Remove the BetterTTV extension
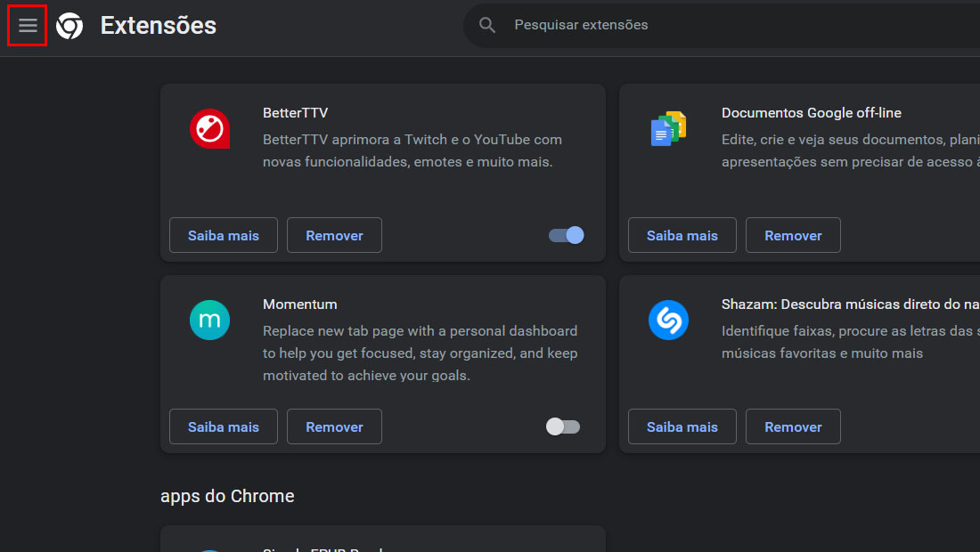The height and width of the screenshot is (552, 980). [x=334, y=235]
